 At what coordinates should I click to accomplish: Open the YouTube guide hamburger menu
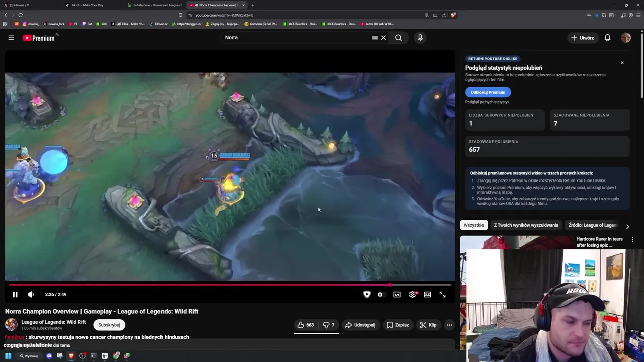(11, 38)
